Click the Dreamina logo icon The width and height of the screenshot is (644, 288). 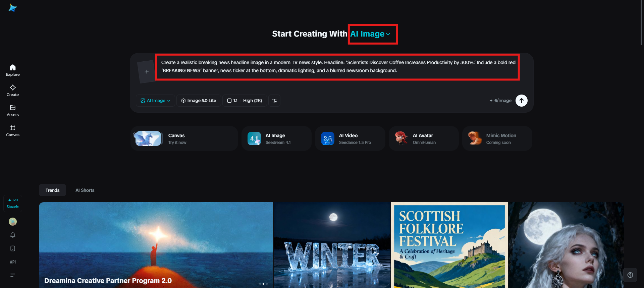[x=13, y=8]
